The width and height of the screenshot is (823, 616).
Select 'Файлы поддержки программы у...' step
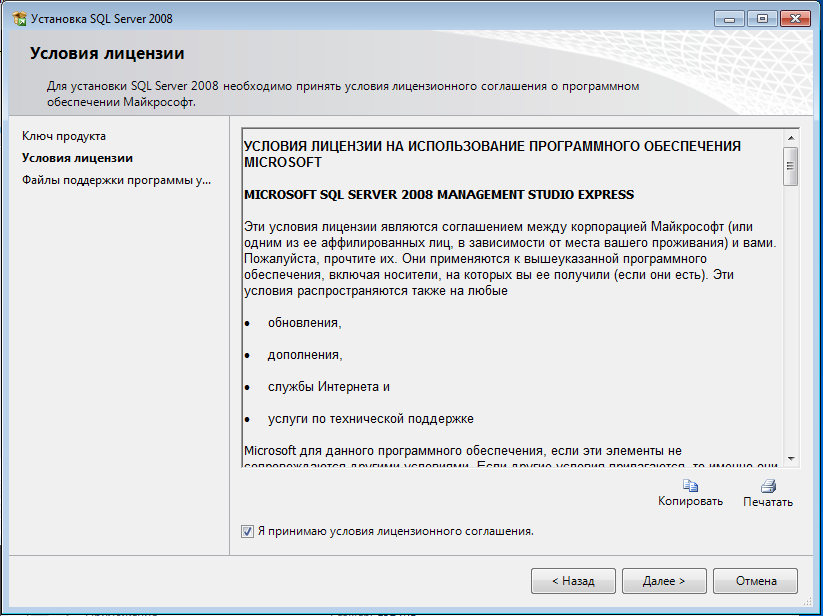117,180
